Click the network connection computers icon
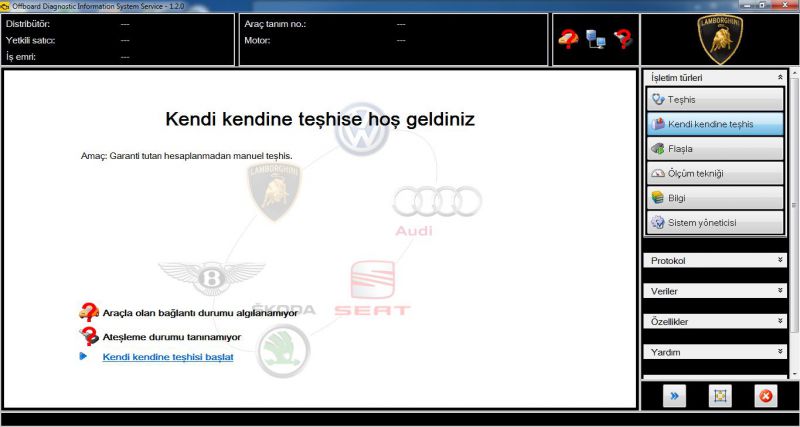 [x=595, y=39]
